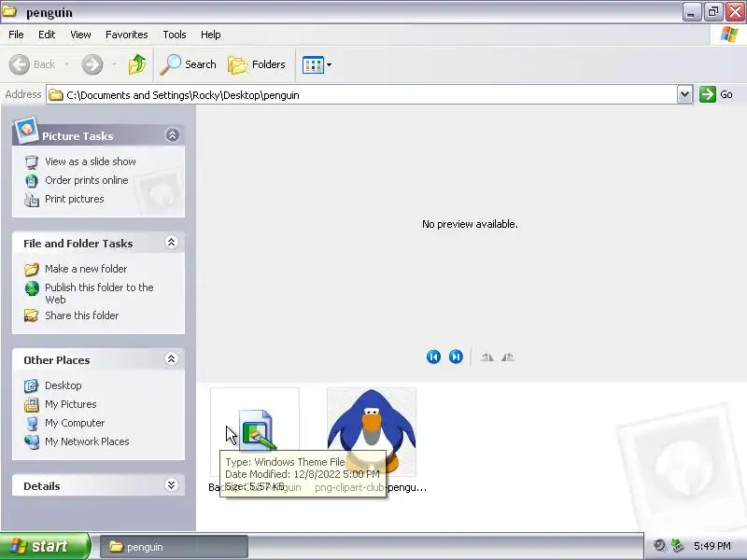Expand the address bar dropdown

684,94
